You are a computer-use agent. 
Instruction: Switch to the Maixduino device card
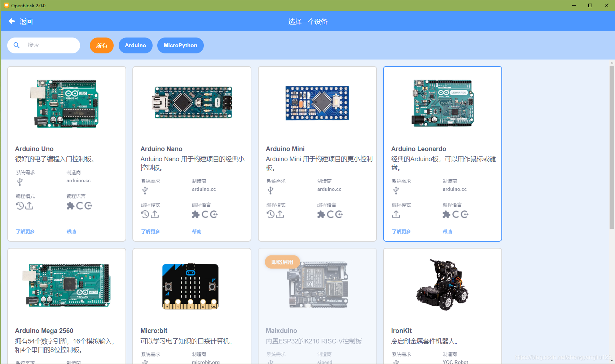(x=317, y=285)
